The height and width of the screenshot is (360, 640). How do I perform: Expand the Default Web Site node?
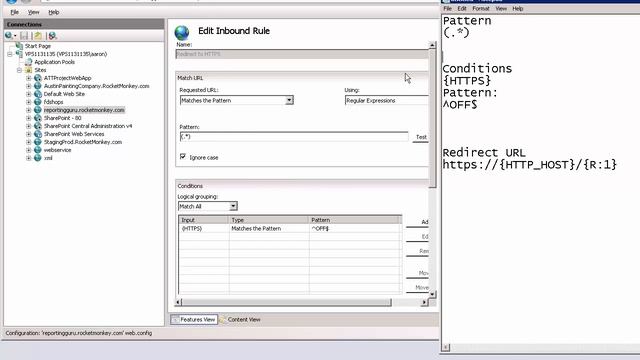click(29, 94)
